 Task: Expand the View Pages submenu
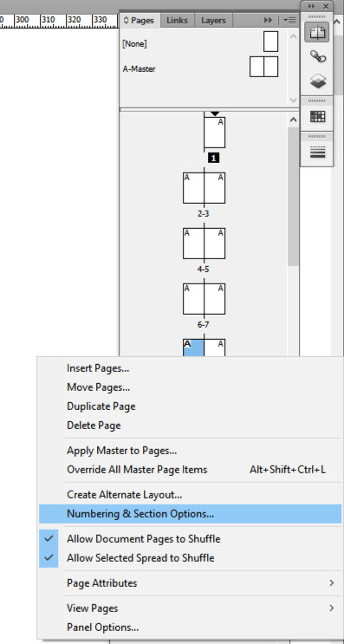[191, 608]
